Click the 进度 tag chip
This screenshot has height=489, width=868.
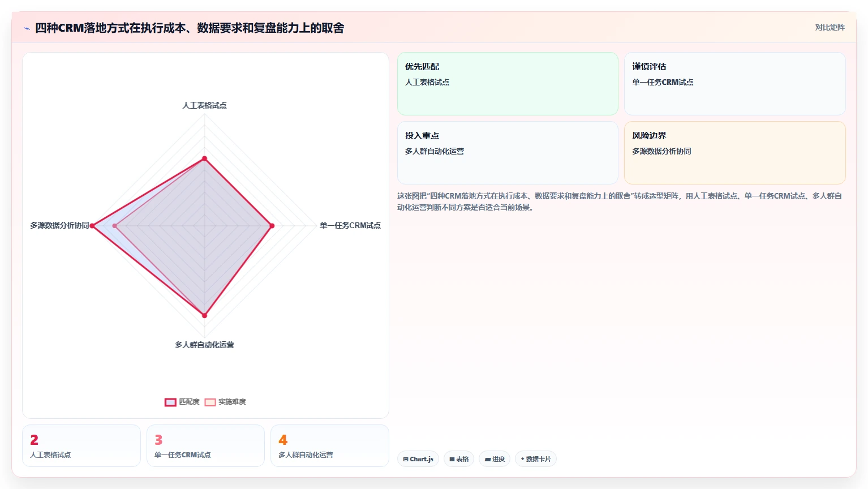(495, 459)
